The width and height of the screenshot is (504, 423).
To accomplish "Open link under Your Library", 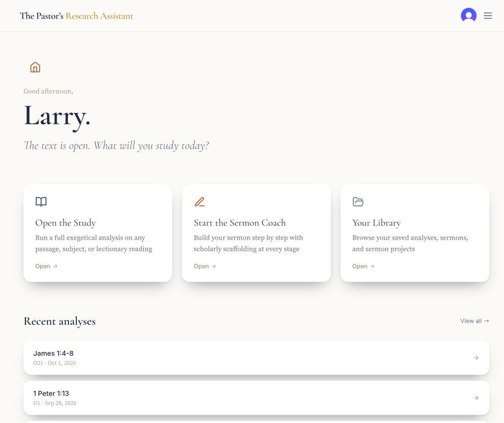I will 363,266.
